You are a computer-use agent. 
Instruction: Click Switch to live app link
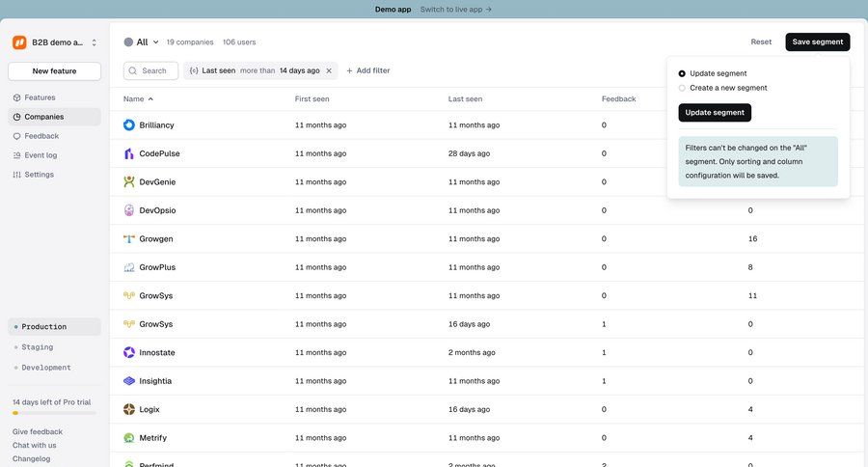coord(455,10)
